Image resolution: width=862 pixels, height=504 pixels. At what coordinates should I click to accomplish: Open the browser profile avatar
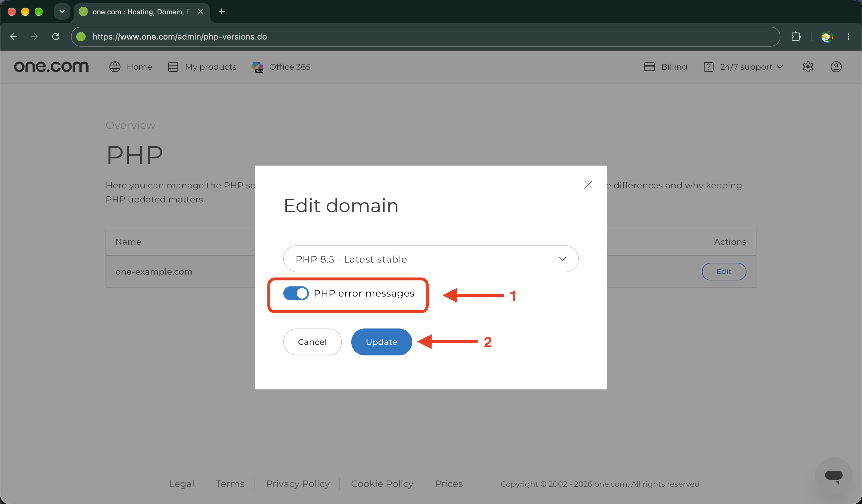827,37
